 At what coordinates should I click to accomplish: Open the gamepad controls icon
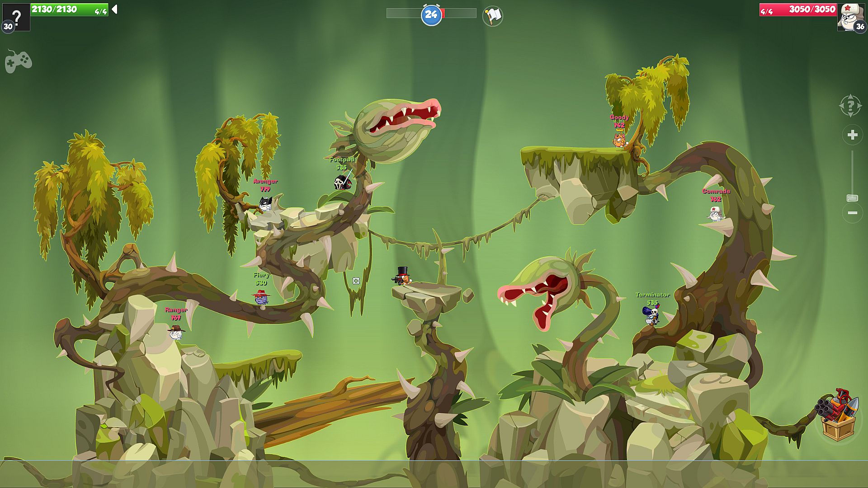(x=18, y=61)
